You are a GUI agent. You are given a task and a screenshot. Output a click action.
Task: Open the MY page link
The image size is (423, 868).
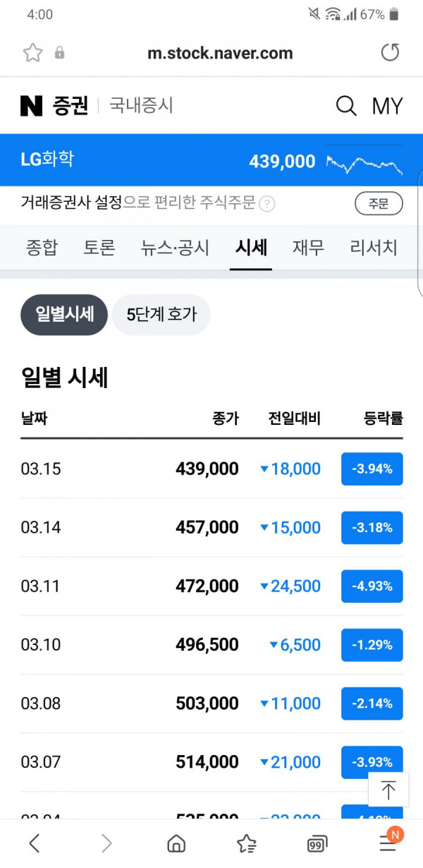387,106
